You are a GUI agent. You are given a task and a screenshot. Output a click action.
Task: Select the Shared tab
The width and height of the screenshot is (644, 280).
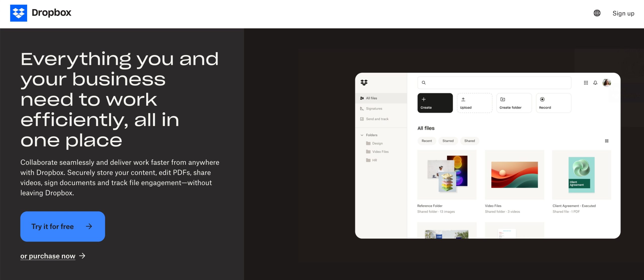(x=469, y=141)
